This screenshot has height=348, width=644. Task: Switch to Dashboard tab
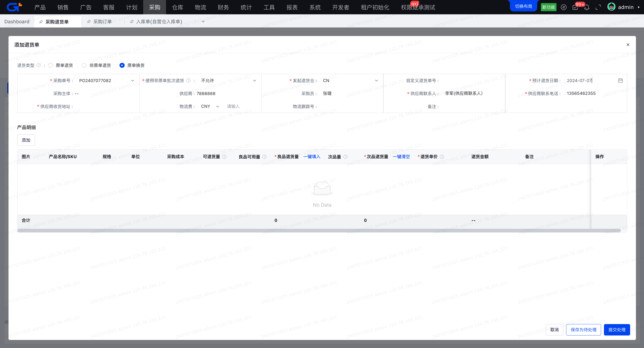click(x=17, y=21)
